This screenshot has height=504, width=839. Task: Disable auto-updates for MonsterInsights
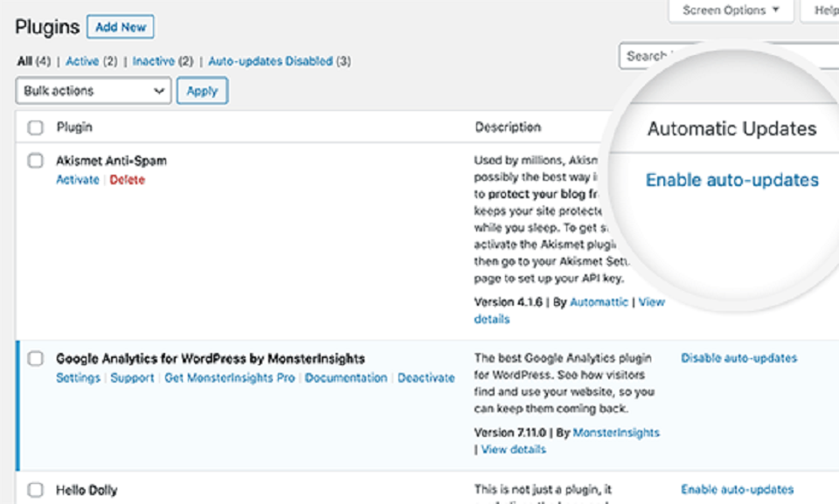739,358
